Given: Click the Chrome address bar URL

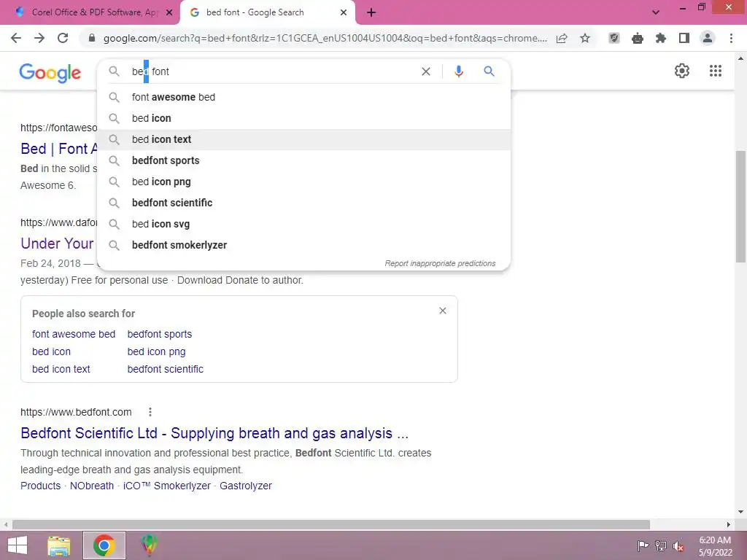Looking at the screenshot, I should tap(325, 38).
